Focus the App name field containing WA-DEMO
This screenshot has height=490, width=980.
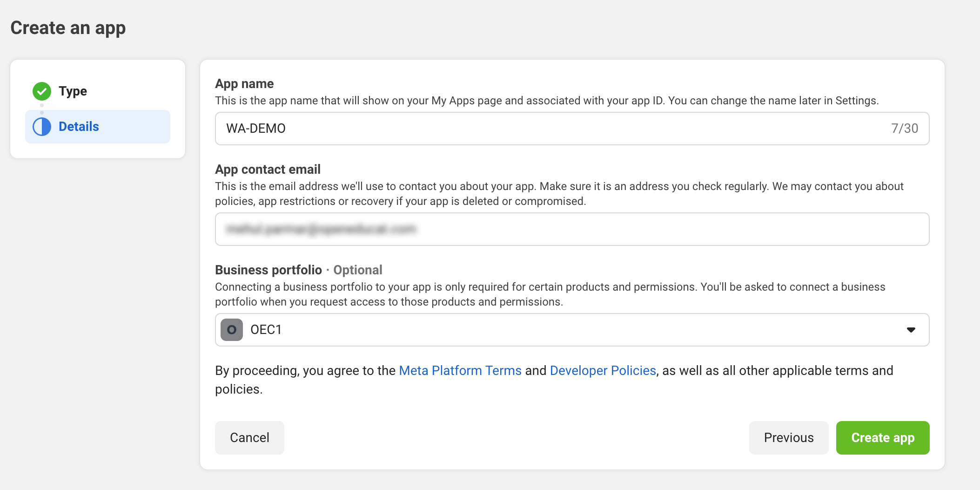coord(572,129)
